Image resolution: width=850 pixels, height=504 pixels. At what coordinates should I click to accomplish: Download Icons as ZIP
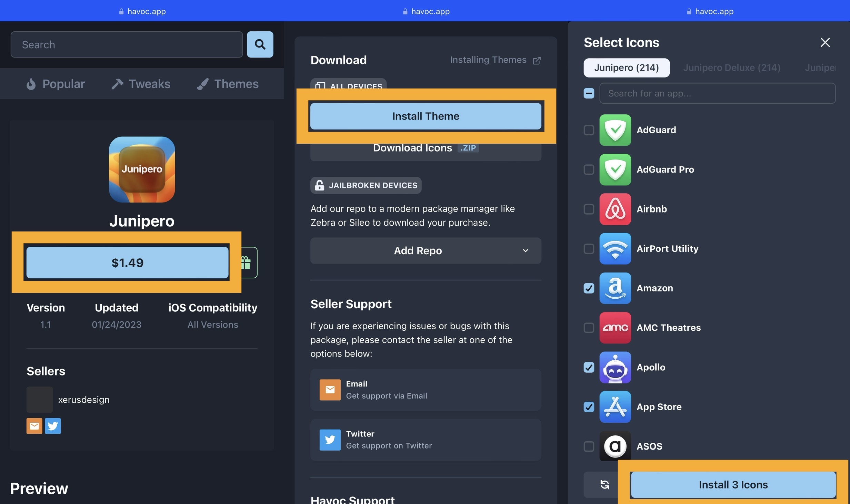click(426, 148)
